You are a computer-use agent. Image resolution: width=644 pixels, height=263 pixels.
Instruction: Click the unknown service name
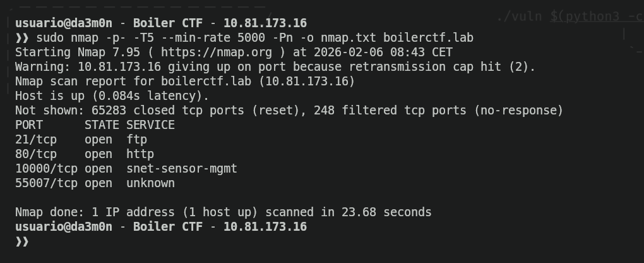[x=150, y=183]
